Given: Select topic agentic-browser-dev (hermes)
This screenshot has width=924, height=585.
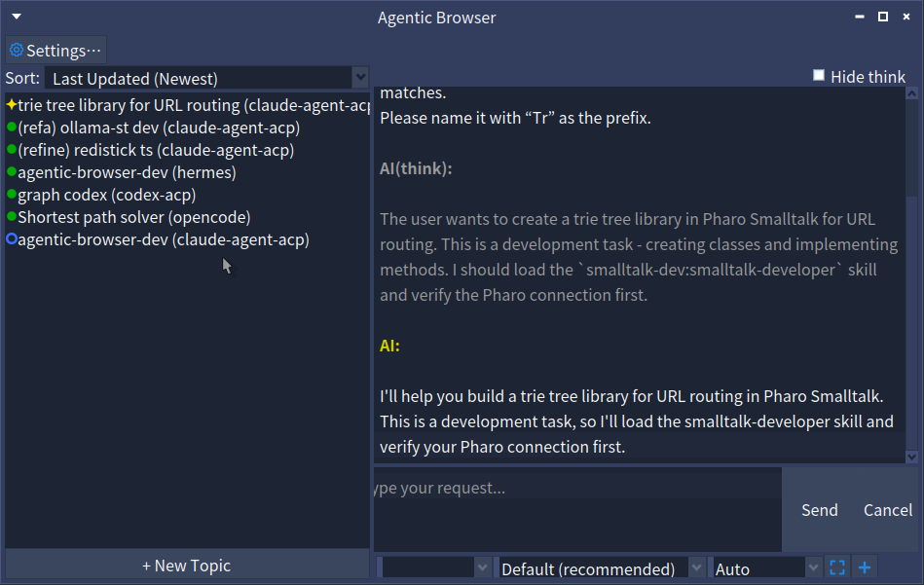Looking at the screenshot, I should (187, 172).
